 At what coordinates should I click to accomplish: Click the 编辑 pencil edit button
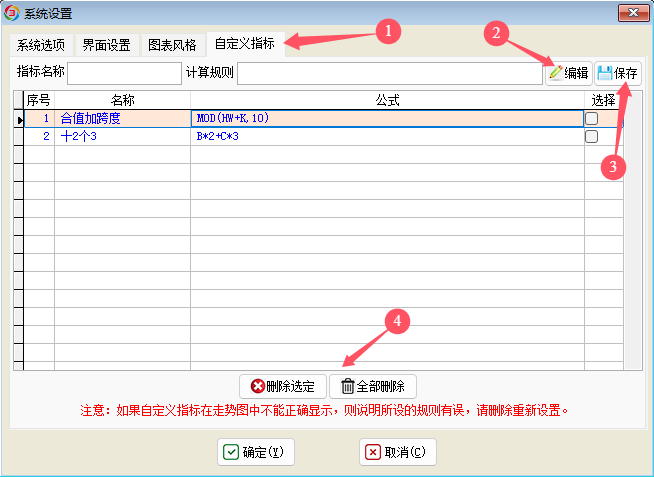point(568,73)
